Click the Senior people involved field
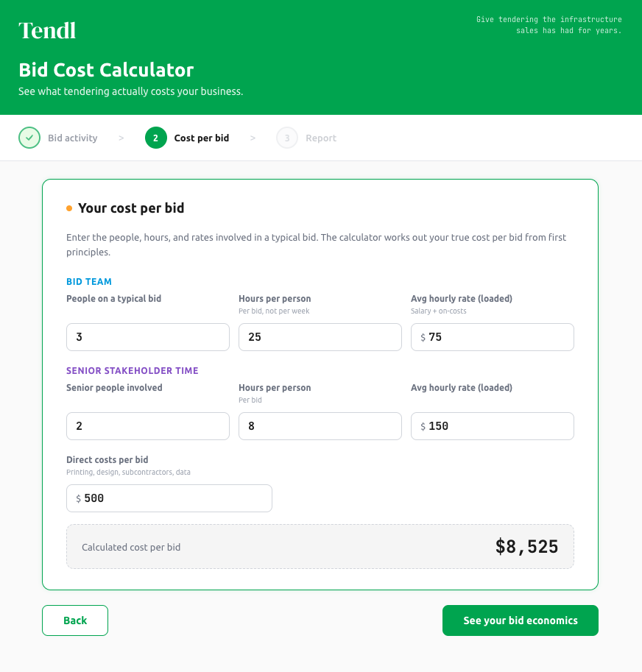The image size is (642, 672). 147,426
